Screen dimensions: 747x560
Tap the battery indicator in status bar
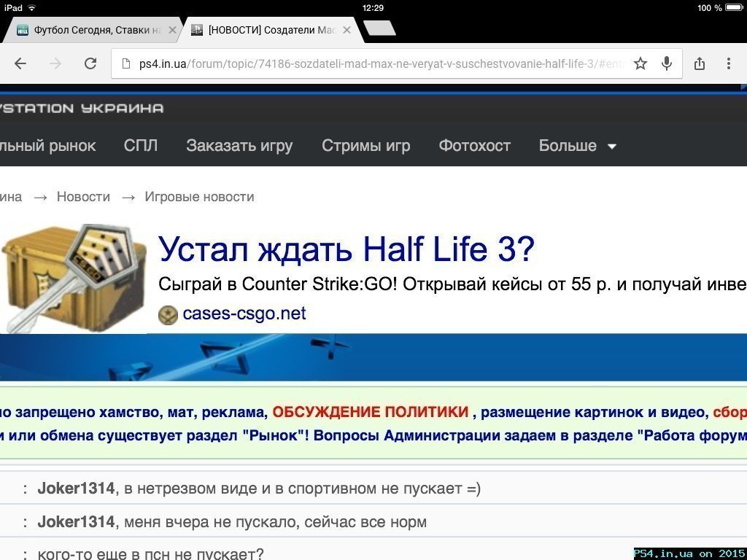pos(734,7)
